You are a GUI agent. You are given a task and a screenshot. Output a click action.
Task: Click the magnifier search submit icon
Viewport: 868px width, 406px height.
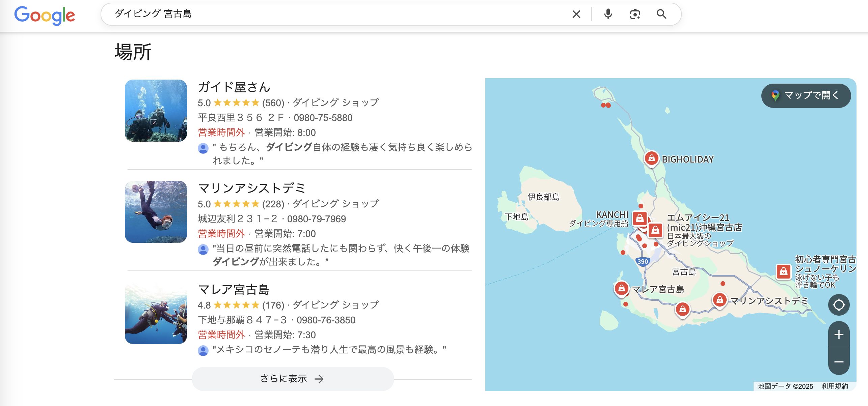coord(661,14)
